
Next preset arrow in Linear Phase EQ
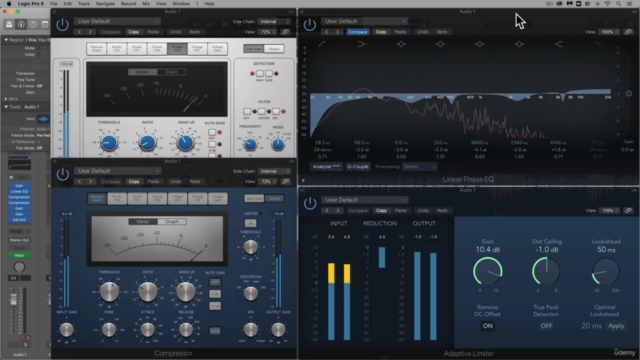point(338,32)
